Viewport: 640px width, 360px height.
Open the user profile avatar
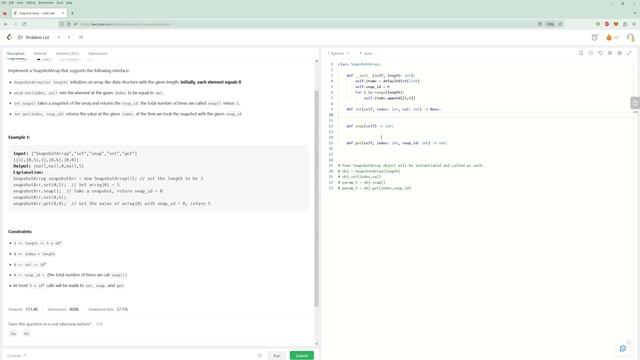pos(630,38)
